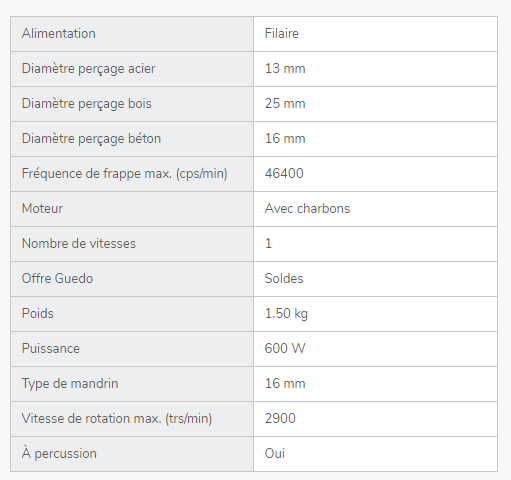511x480 pixels.
Task: Select the Filaire value cell
Action: (375, 34)
